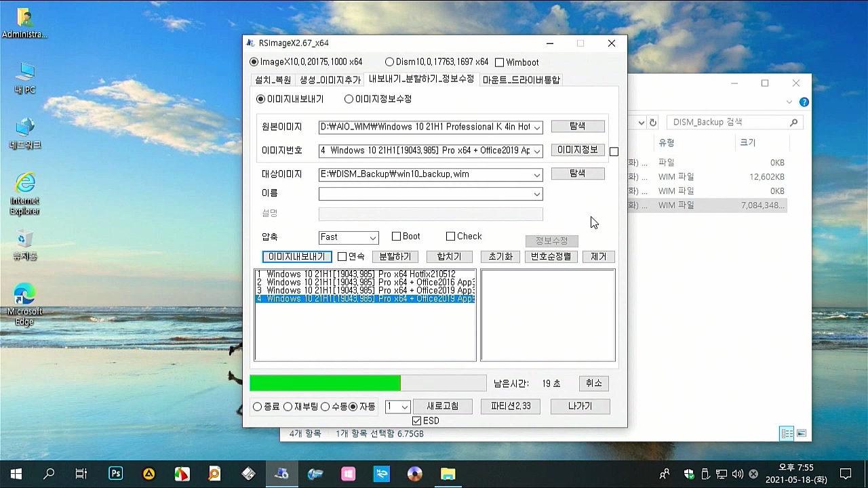Viewport: 868px width, 488px height.
Task: Open the Administrator folder desktop icon
Action: [x=24, y=23]
